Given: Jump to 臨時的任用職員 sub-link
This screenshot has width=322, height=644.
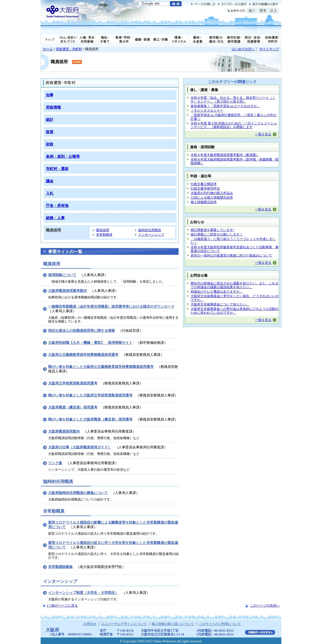Looking at the screenshot, I should point(149,230).
